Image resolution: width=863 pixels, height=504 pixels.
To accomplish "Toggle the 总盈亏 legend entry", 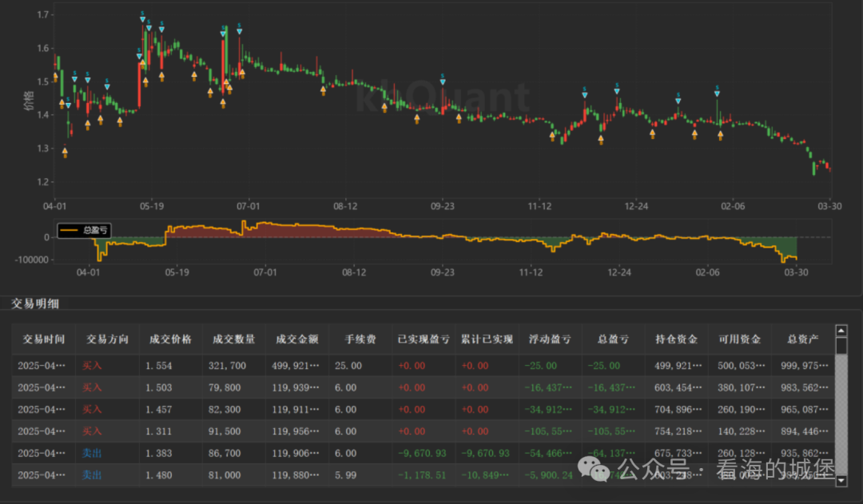I will coord(84,230).
